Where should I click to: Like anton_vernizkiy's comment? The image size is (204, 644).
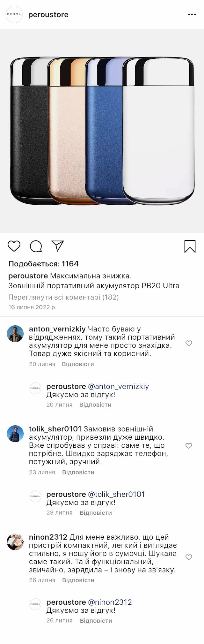tap(189, 343)
